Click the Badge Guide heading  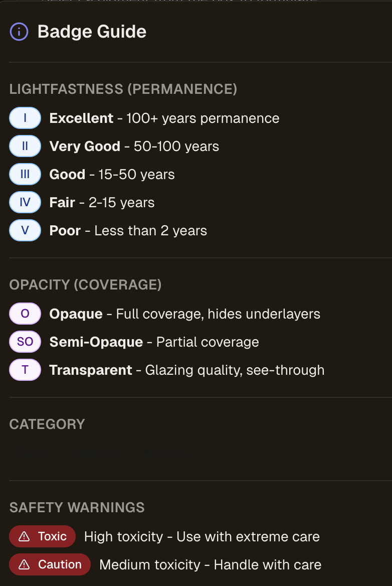click(x=92, y=32)
